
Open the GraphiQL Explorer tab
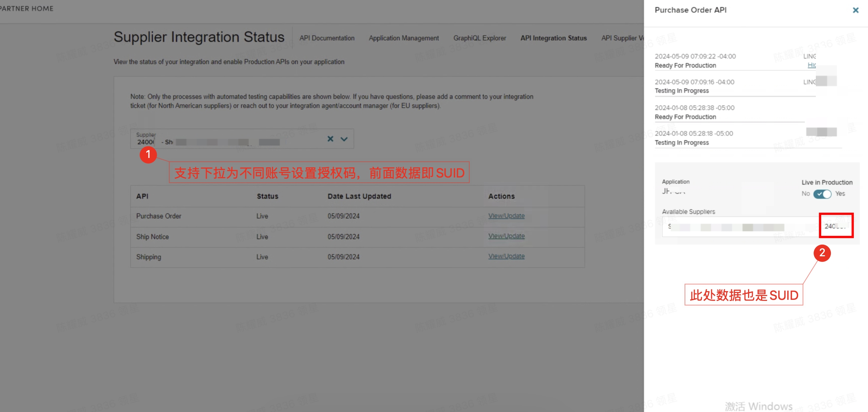[x=479, y=38]
